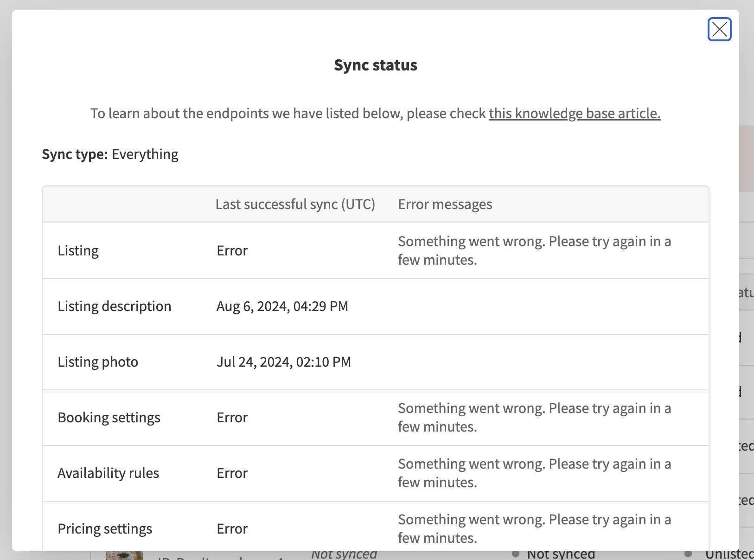Open the knowledge base article link
Viewport: 754px width, 560px height.
(x=574, y=114)
